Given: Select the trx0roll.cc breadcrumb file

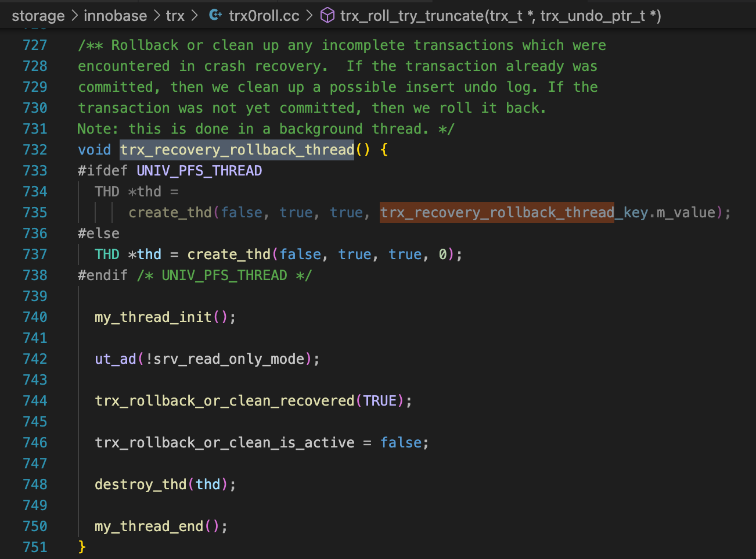Looking at the screenshot, I should 264,15.
